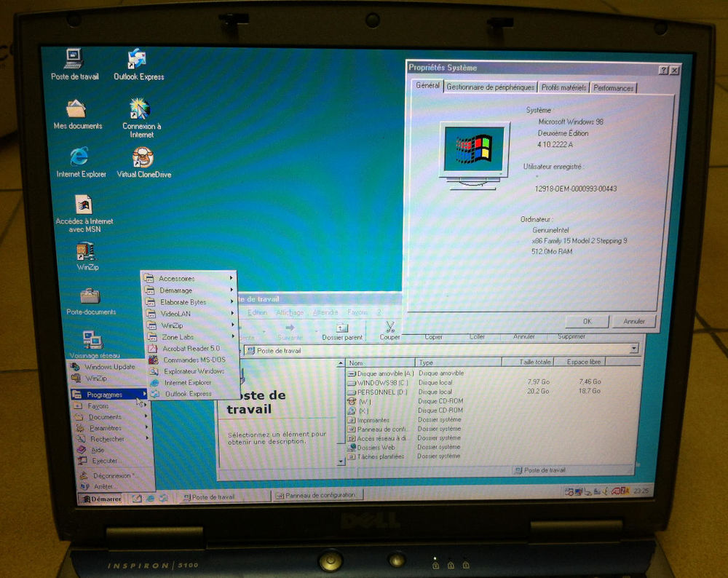The height and width of the screenshot is (578, 728).
Task: Click OK in Propriétés Système
Action: [x=587, y=321]
